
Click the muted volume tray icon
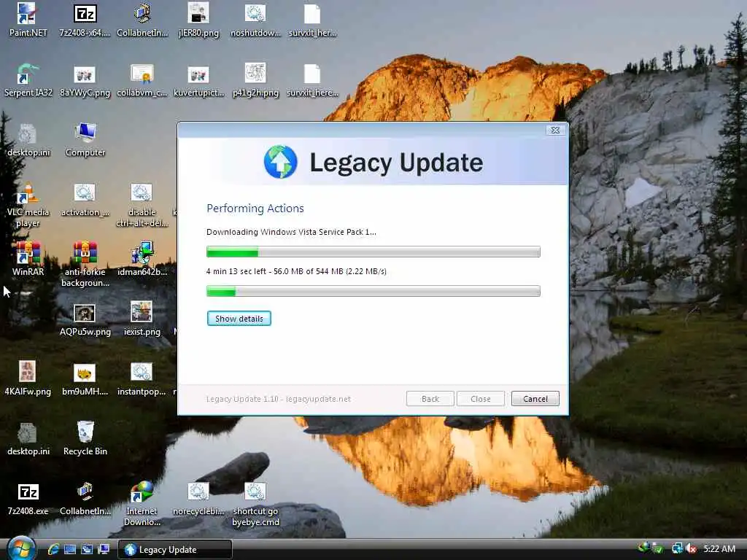(x=692, y=548)
